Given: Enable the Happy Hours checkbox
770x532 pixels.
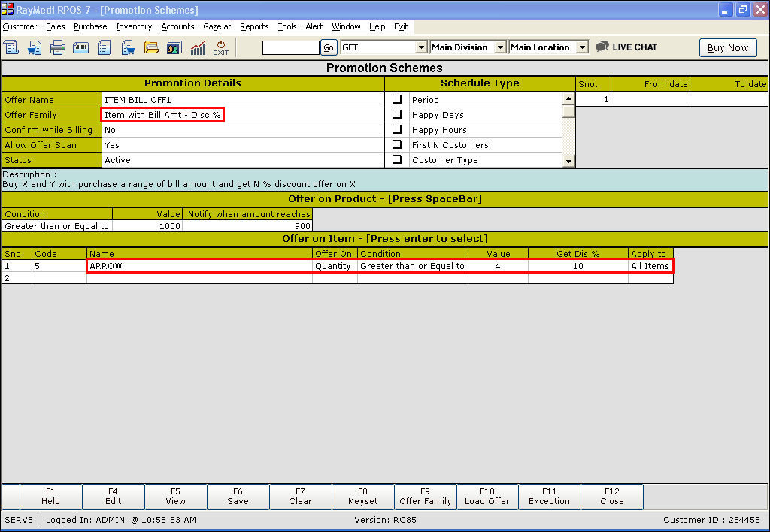Looking at the screenshot, I should [397, 129].
